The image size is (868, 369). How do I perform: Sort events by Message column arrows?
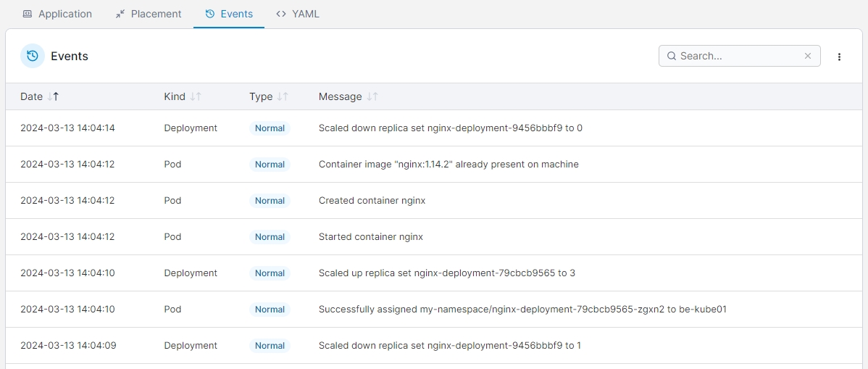pos(372,96)
